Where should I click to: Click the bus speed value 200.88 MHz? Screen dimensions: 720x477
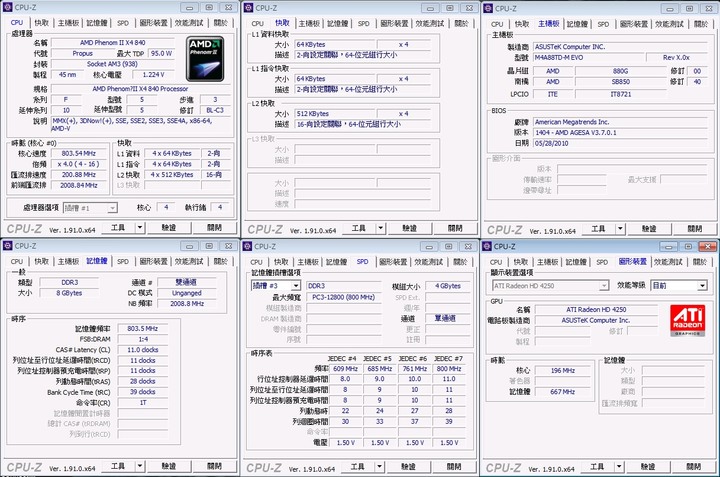point(78,174)
